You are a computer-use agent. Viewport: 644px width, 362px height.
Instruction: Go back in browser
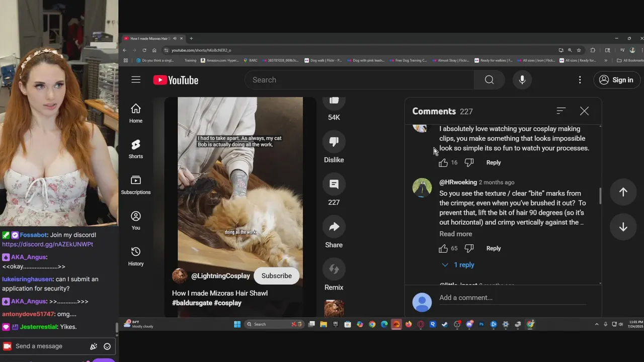[x=125, y=50]
